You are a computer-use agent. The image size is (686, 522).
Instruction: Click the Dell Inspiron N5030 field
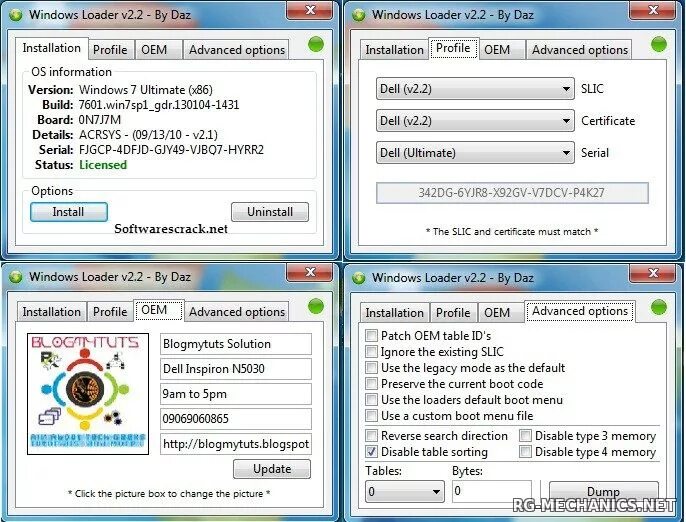point(236,369)
